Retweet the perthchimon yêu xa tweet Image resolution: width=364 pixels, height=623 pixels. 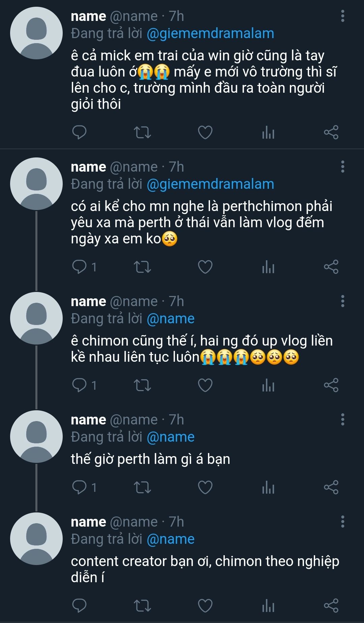(142, 267)
